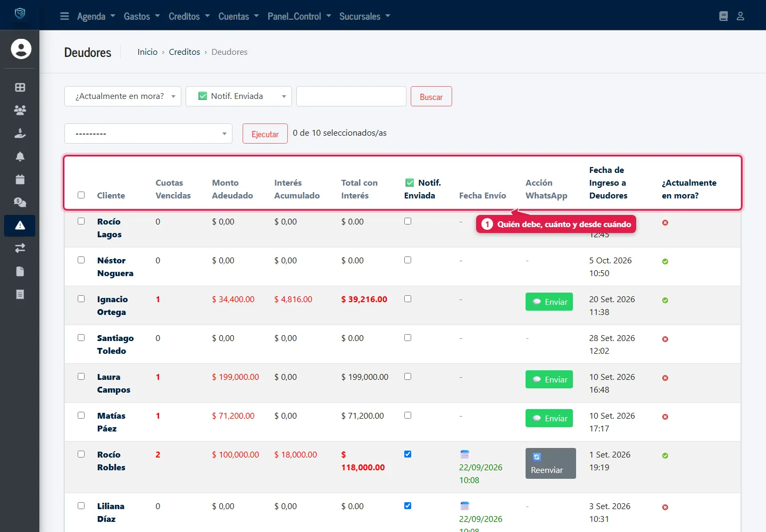This screenshot has height=532, width=766.
Task: Select the warning triangle debtors icon
Action: (20, 226)
